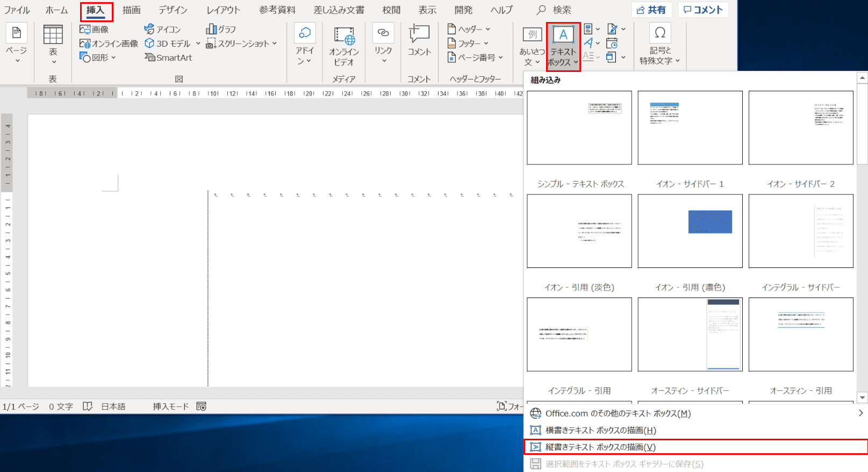
Task: Toggle 挿入モード in the status bar
Action: [x=170, y=406]
